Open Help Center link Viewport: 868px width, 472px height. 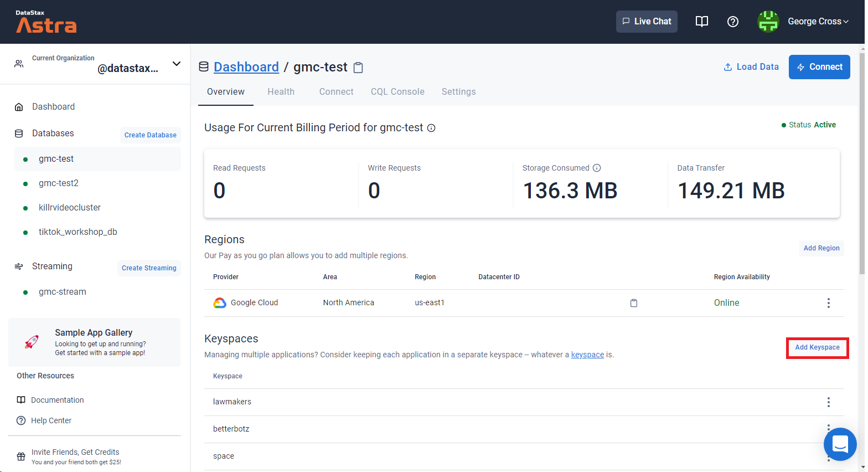[x=51, y=421]
